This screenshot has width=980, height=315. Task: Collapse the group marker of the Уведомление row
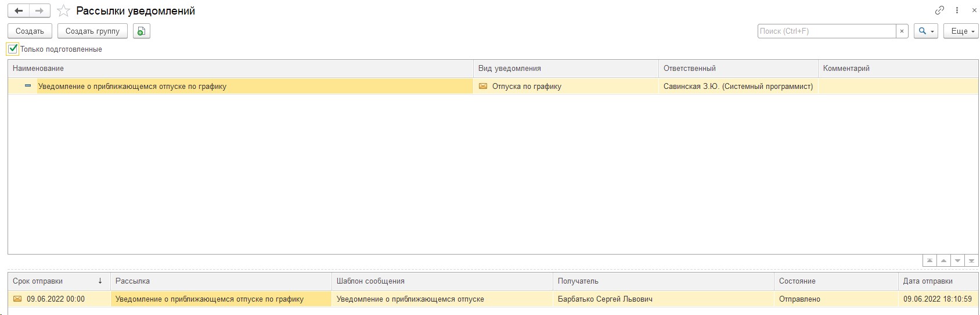coord(27,86)
